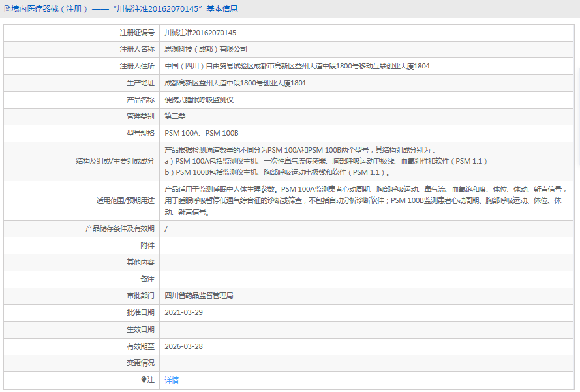Image resolution: width=580 pixels, height=392 pixels.
Task: Open the 详情 details link
Action: point(172,380)
